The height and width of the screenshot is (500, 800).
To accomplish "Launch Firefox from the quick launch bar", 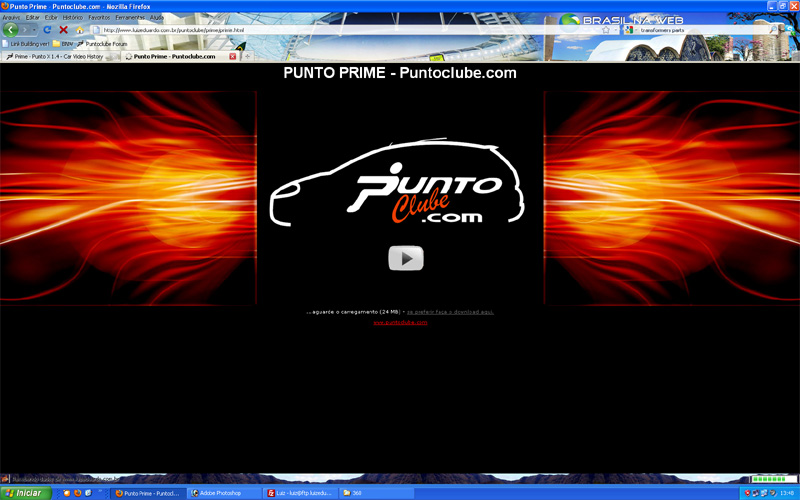I will (x=78, y=493).
